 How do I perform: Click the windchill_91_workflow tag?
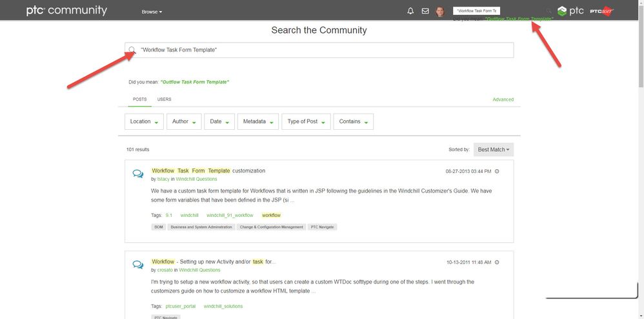(x=230, y=216)
